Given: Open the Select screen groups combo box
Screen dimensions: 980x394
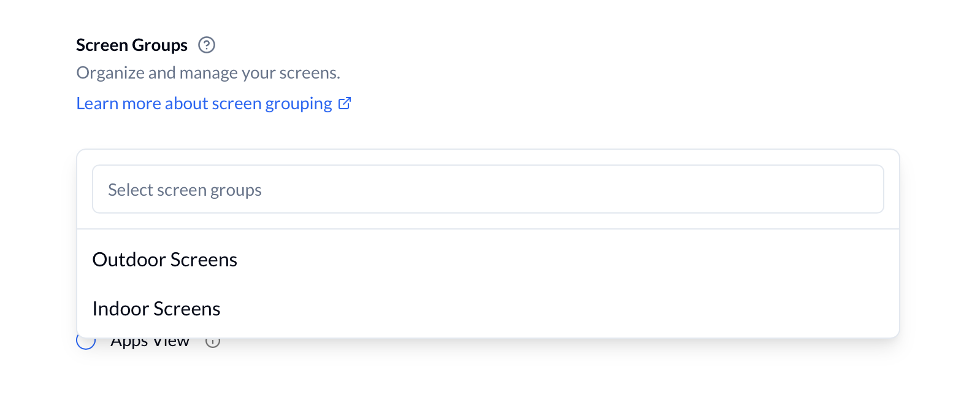Looking at the screenshot, I should pyautogui.click(x=488, y=189).
